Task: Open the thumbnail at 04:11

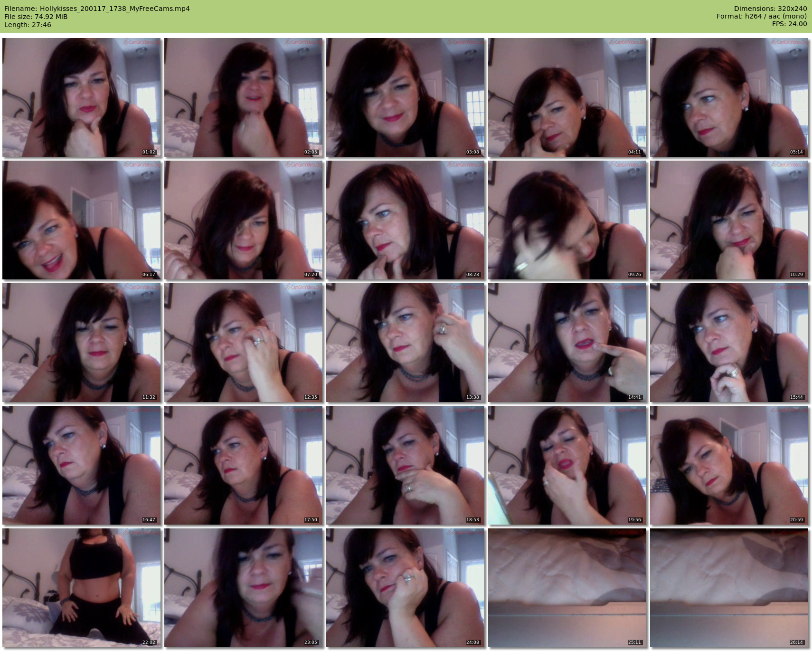Action: pos(567,97)
